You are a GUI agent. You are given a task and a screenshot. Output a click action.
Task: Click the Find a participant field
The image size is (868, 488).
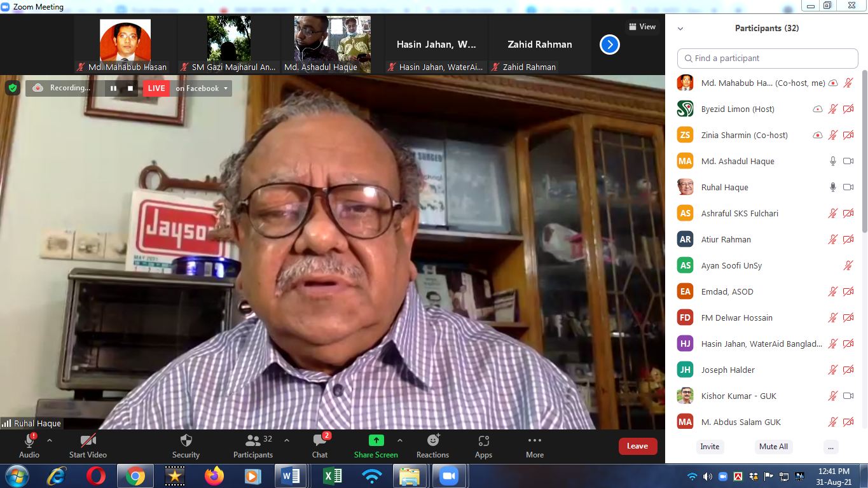click(x=768, y=58)
